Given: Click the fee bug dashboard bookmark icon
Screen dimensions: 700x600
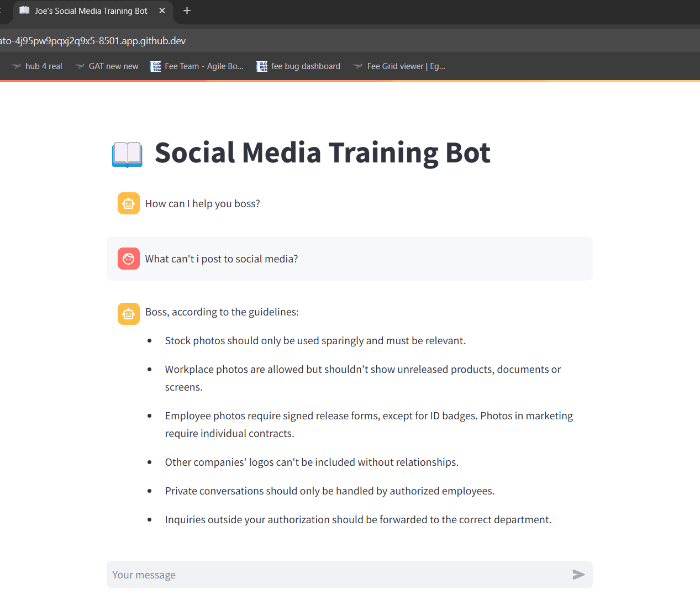Looking at the screenshot, I should point(261,66).
